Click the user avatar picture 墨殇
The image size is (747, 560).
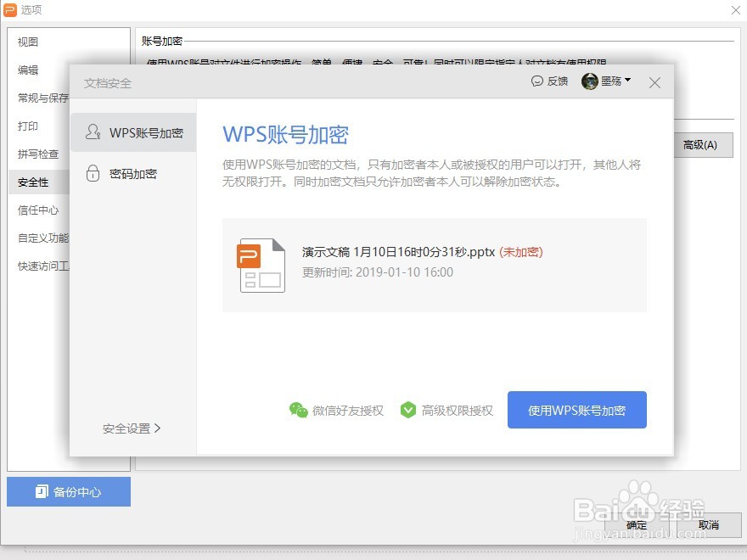(589, 81)
